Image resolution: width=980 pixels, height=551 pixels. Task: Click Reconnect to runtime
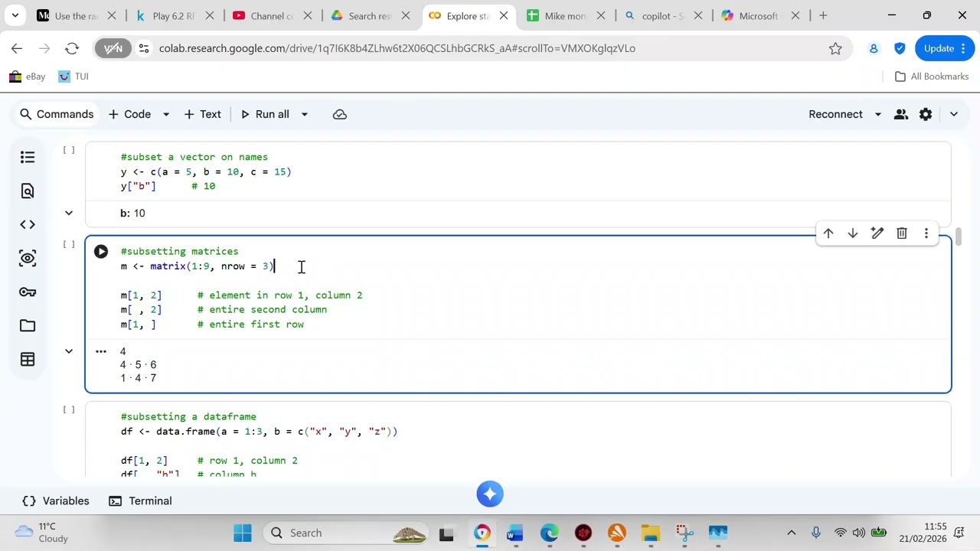(x=835, y=114)
